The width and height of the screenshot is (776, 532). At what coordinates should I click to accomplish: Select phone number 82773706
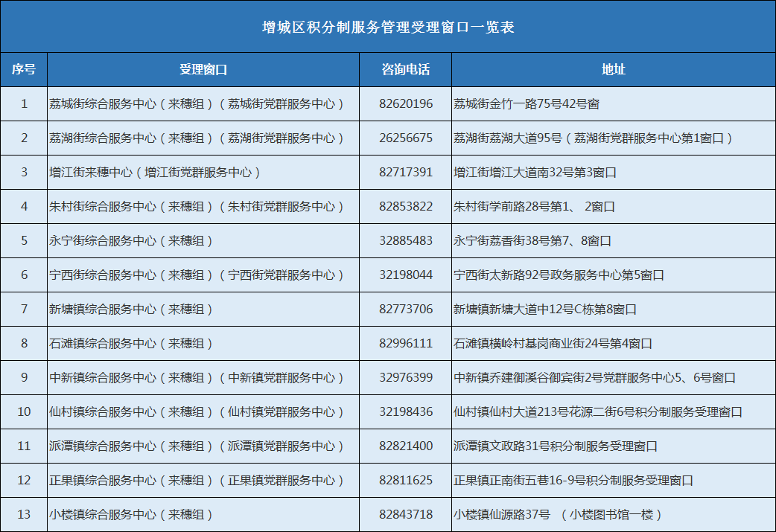[406, 309]
